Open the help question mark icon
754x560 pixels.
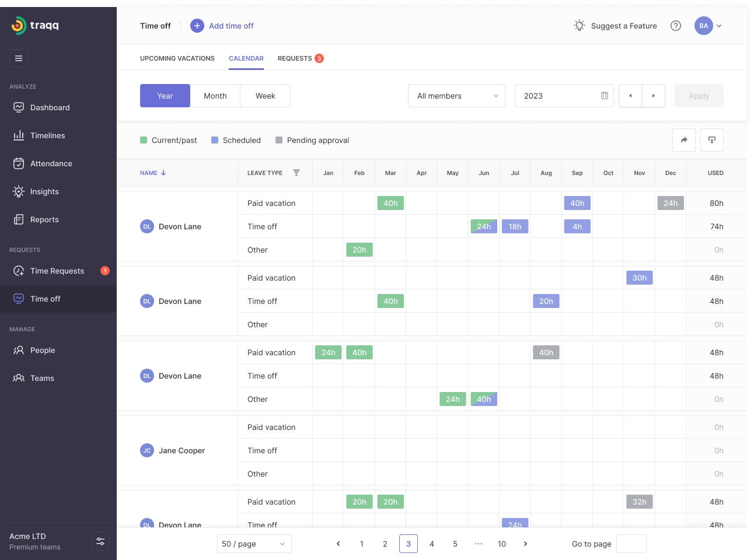point(676,26)
